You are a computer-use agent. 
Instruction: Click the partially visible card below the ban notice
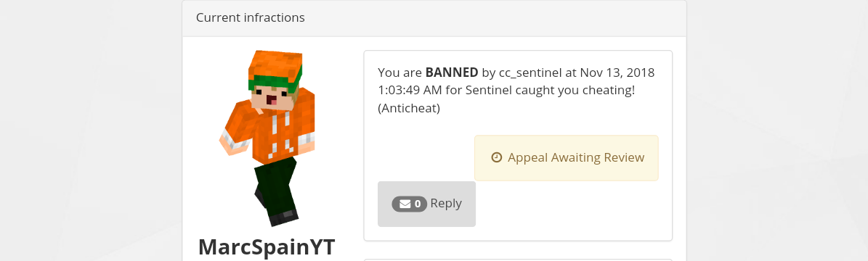click(x=518, y=260)
